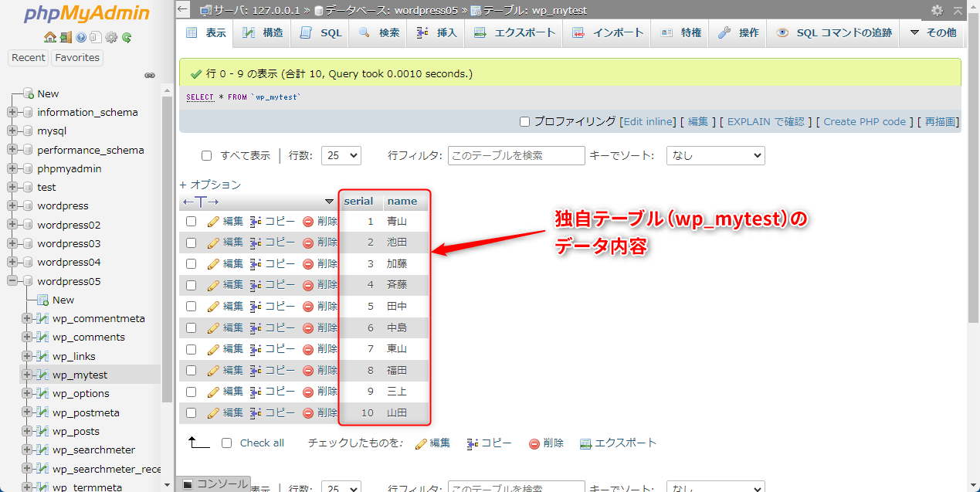Switch to the 構造 tab
This screenshot has width=980, height=492.
click(x=263, y=32)
